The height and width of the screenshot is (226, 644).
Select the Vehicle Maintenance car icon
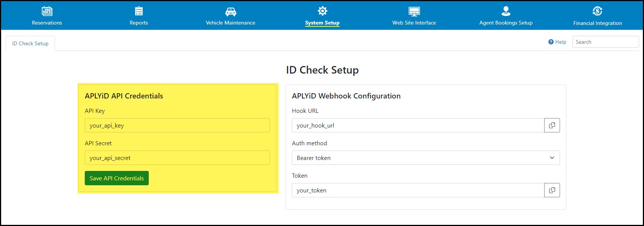(x=230, y=12)
